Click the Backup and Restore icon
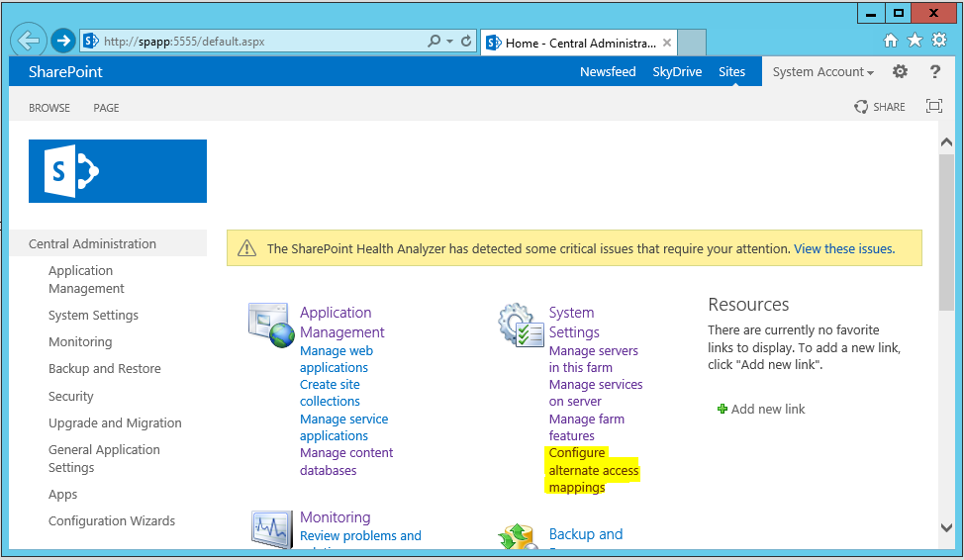Image resolution: width=964 pixels, height=560 pixels. [x=521, y=536]
